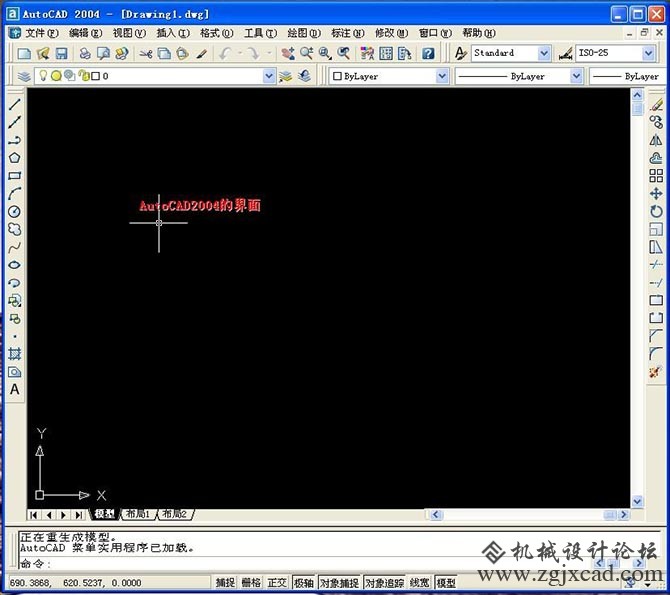Screen dimensions: 670x595
Task: Select the Rectangle draw tool
Action: 15,176
